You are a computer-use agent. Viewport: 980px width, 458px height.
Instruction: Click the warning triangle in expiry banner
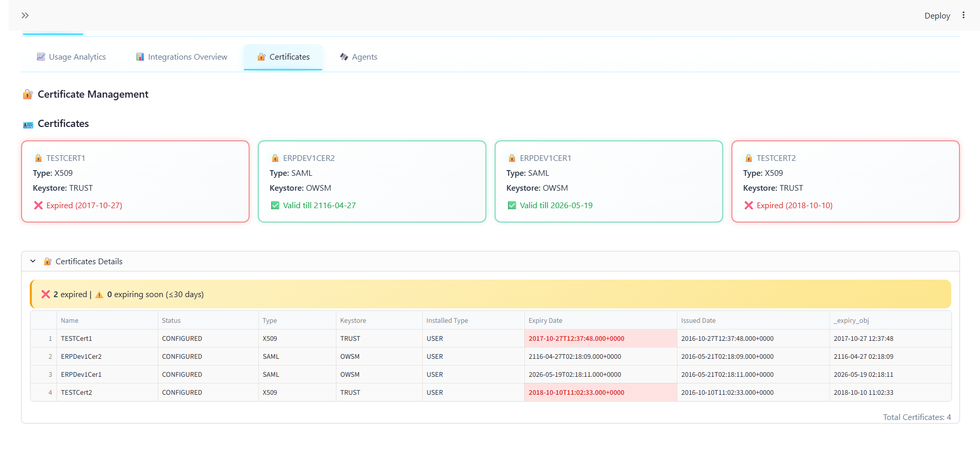(x=99, y=295)
